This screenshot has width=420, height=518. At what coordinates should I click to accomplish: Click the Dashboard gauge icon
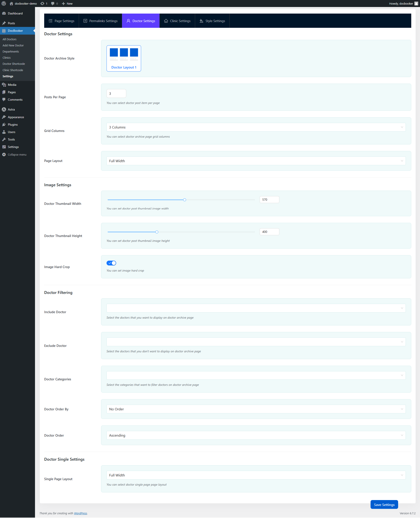click(x=4, y=13)
